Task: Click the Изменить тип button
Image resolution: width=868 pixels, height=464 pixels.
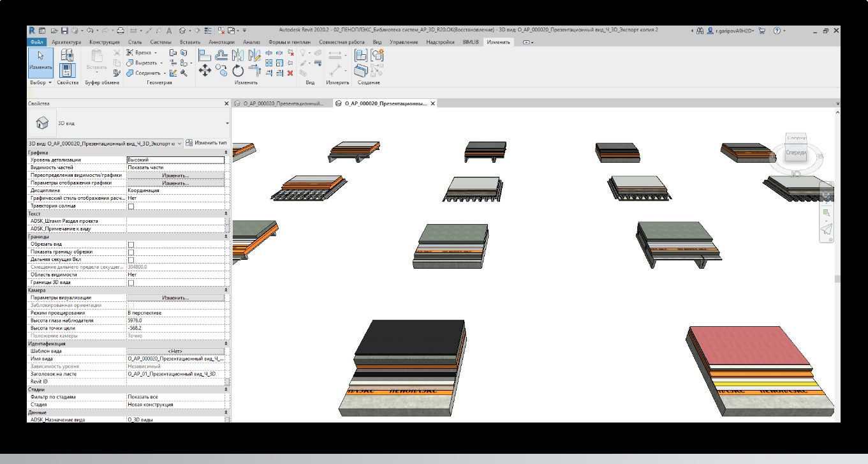Action: point(207,143)
